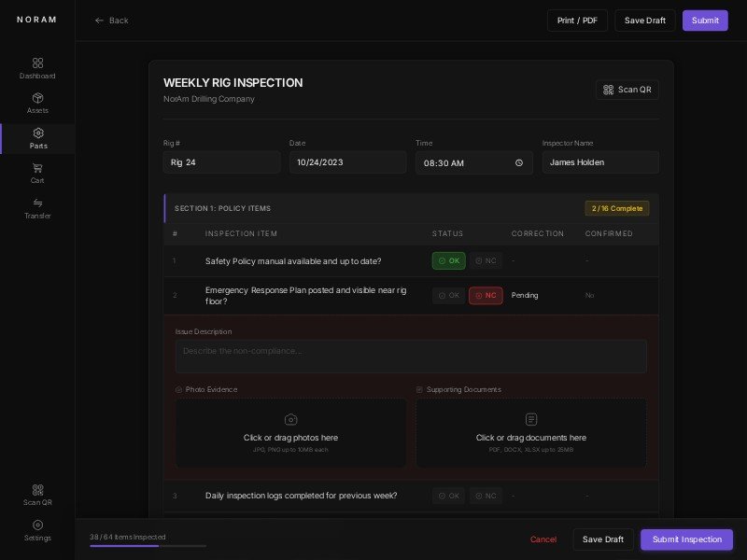Screen dimensions: 747x560
Task: Go to Assets in the sidebar
Action: [x=37, y=103]
